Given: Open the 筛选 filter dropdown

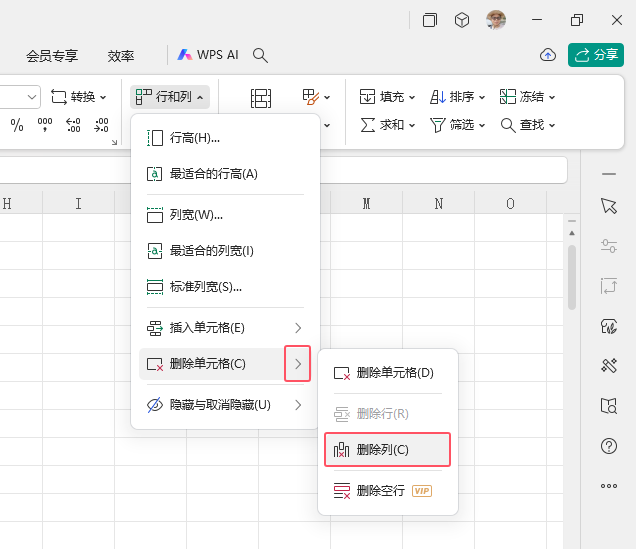Looking at the screenshot, I should click(x=457, y=125).
